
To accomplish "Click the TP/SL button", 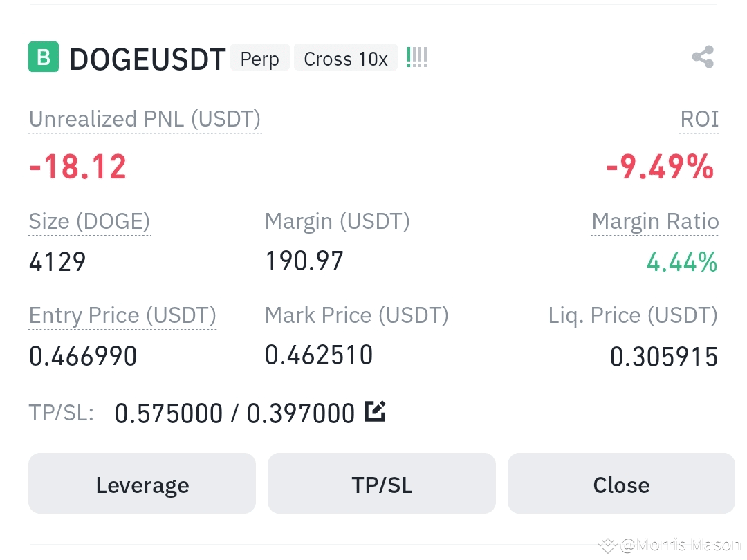I will click(x=382, y=483).
